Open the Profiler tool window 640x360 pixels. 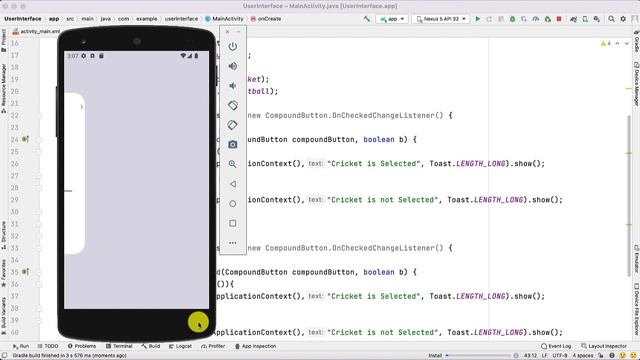(213, 346)
